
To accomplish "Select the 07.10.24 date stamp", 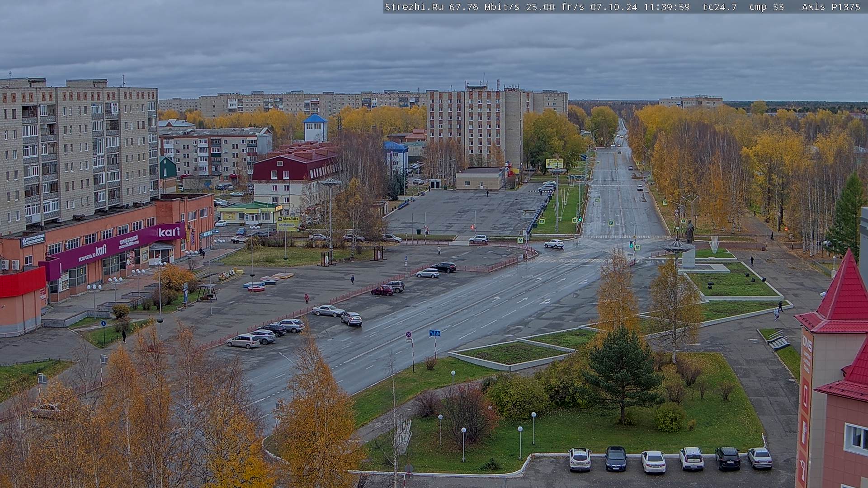I will pos(613,7).
